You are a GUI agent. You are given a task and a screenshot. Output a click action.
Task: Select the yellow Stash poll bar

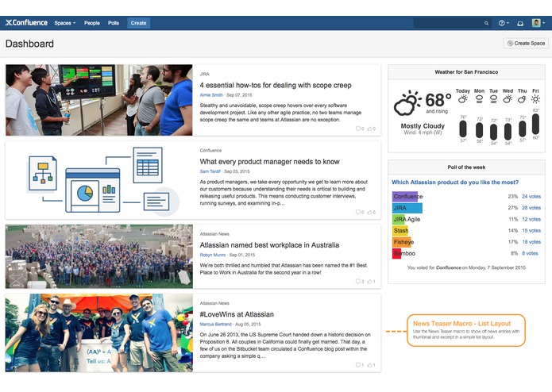(400, 231)
